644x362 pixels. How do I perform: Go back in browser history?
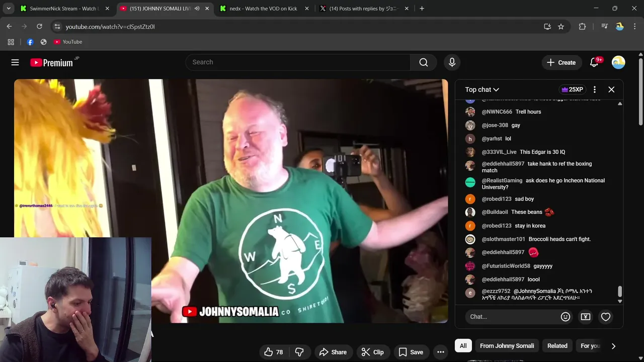9,26
